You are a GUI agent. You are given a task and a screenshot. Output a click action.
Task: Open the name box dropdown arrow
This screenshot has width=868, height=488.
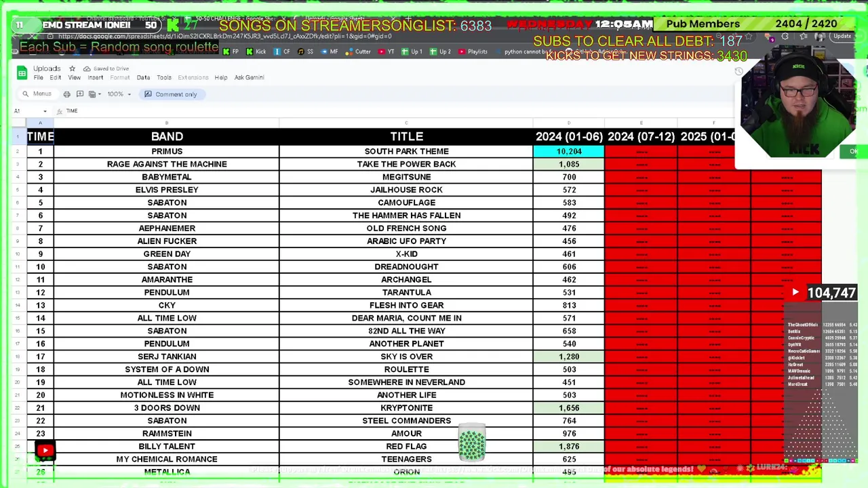(45, 111)
